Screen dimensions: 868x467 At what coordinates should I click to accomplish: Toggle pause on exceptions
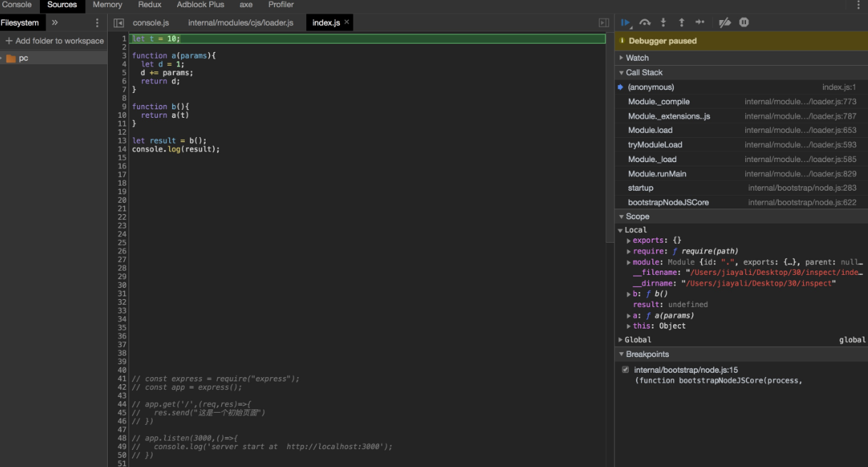click(744, 23)
